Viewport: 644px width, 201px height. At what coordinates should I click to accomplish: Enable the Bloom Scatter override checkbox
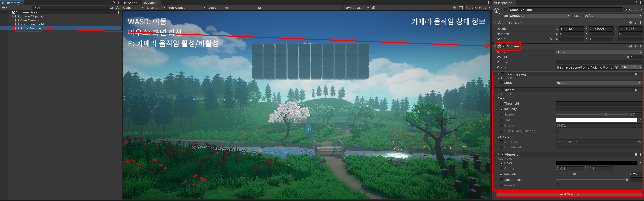(501, 115)
